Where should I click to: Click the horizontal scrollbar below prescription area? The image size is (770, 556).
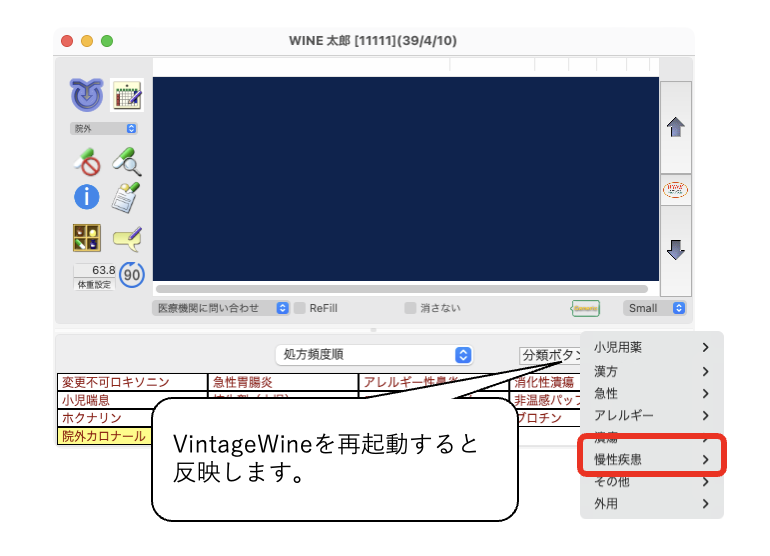coord(402,289)
